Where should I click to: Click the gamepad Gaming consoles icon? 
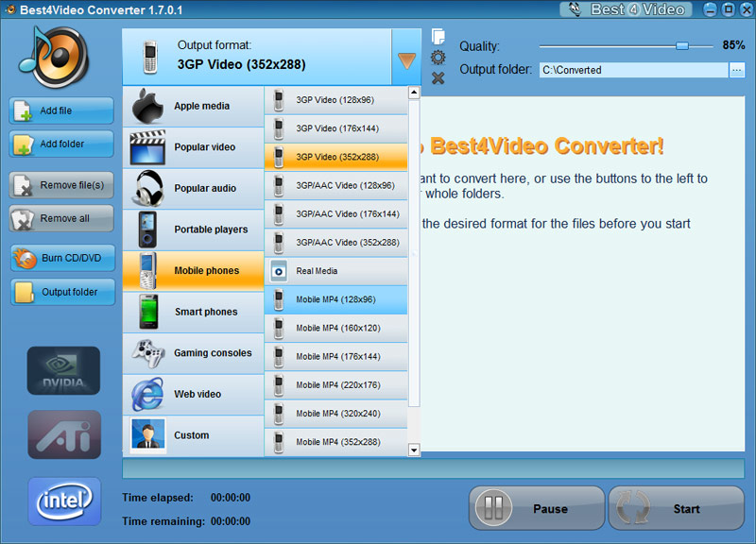click(148, 353)
